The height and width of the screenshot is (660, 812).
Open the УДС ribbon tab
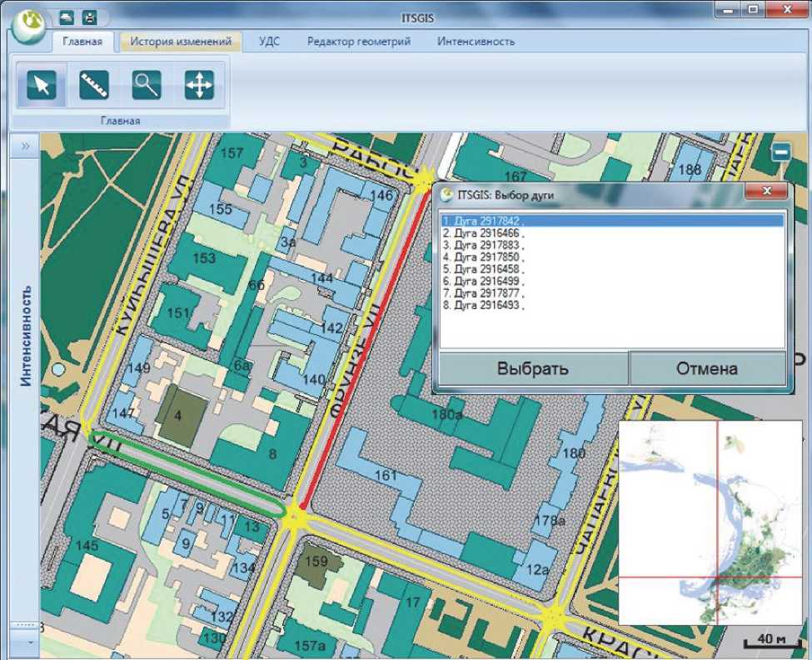tap(269, 42)
